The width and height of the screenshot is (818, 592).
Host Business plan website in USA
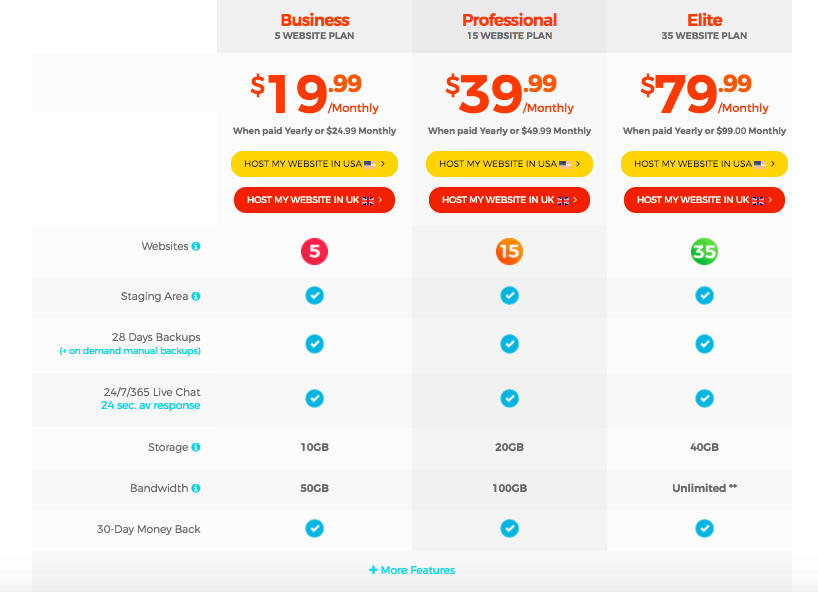click(x=314, y=164)
